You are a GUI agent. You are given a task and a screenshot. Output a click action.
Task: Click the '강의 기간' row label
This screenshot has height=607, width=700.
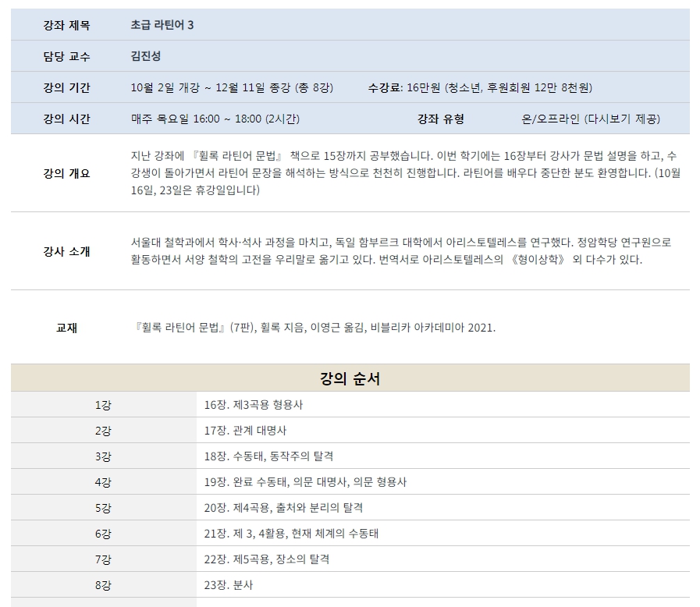click(66, 87)
